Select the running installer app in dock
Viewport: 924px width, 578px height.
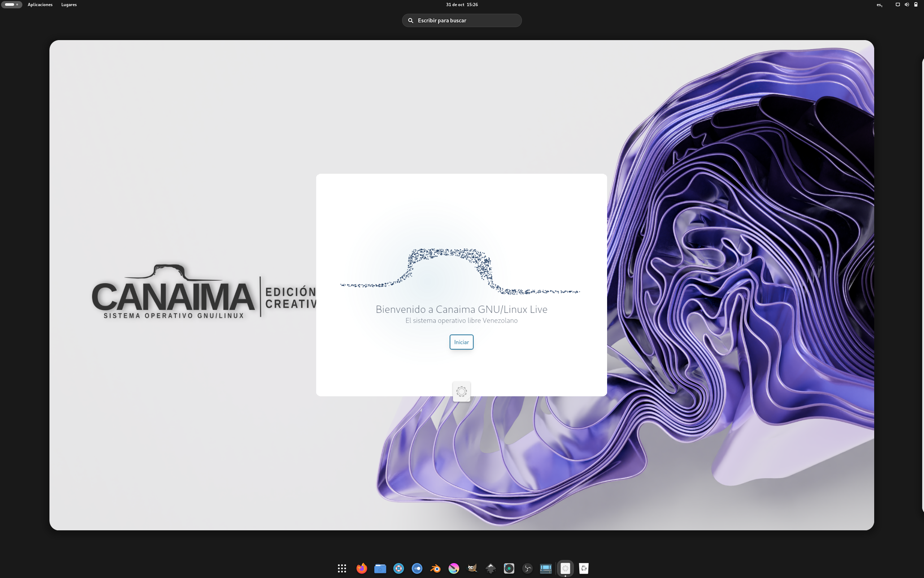(x=565, y=568)
